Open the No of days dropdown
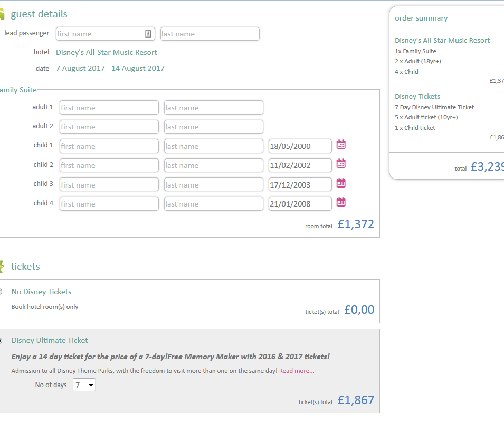 (x=84, y=385)
